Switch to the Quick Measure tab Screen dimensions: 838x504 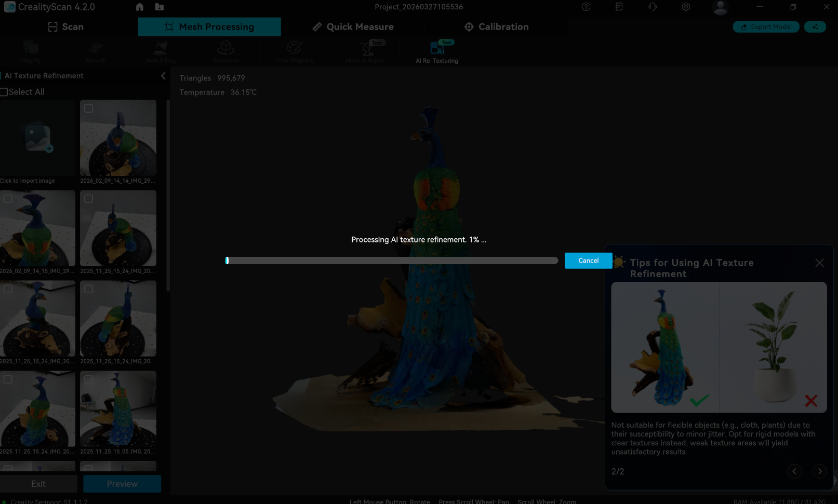353,27
